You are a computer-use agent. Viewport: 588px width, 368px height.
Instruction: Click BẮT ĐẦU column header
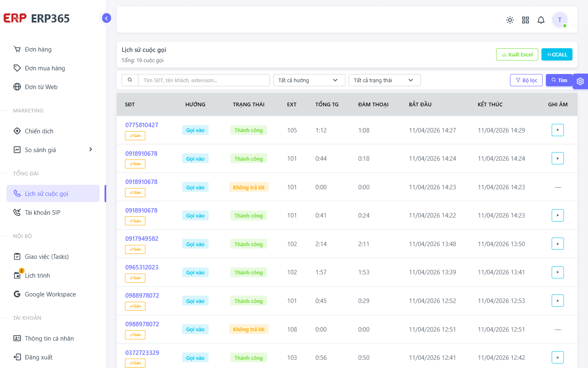420,105
